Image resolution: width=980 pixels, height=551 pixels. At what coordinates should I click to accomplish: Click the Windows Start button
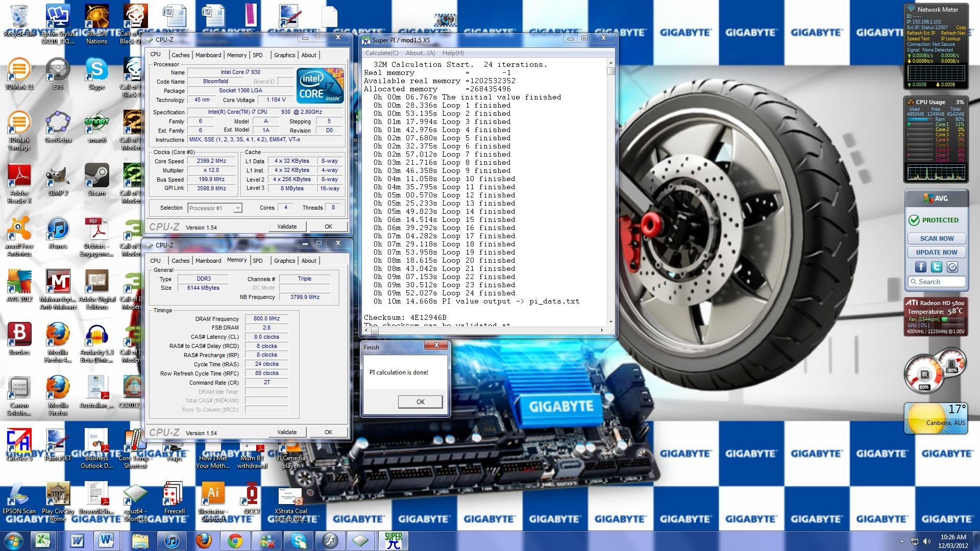click(13, 540)
